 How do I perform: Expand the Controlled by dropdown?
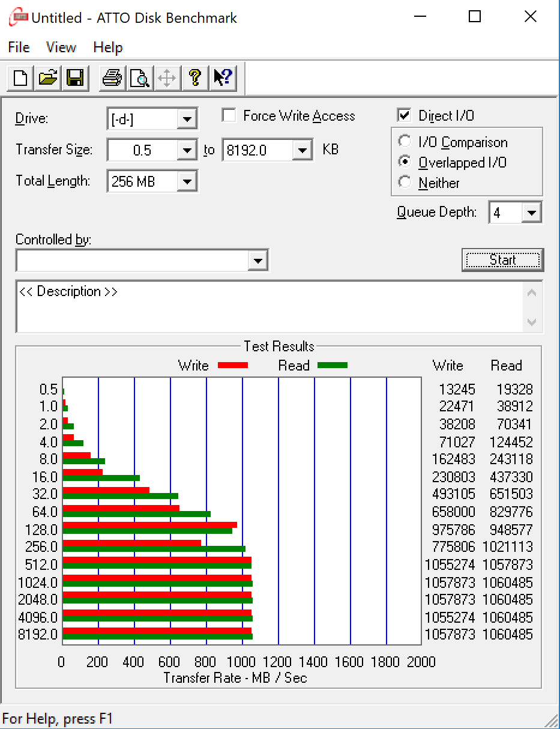click(258, 261)
